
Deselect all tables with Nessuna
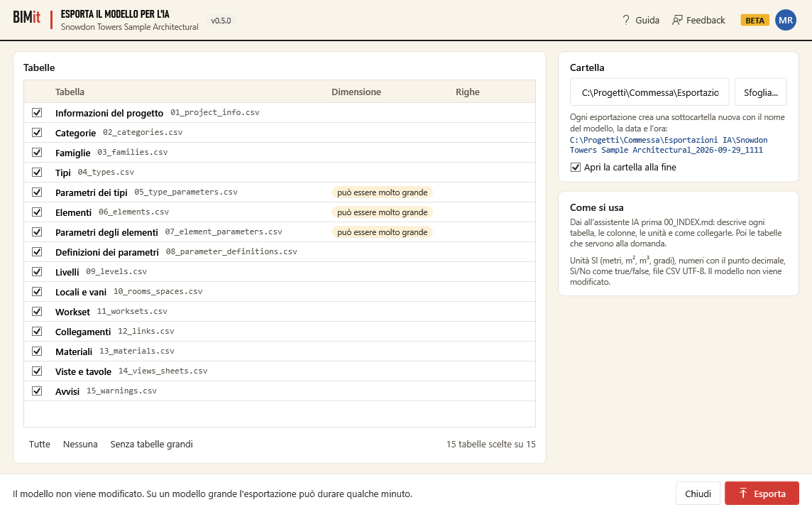pyautogui.click(x=80, y=444)
